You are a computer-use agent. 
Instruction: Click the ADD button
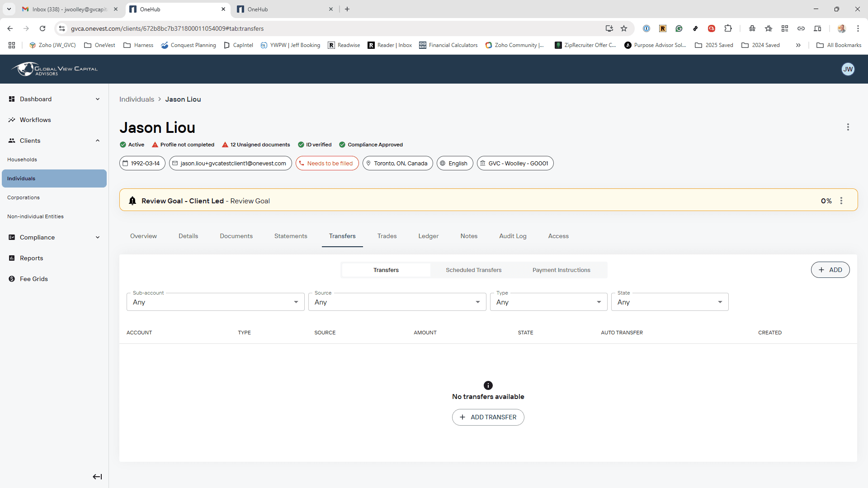[830, 270]
